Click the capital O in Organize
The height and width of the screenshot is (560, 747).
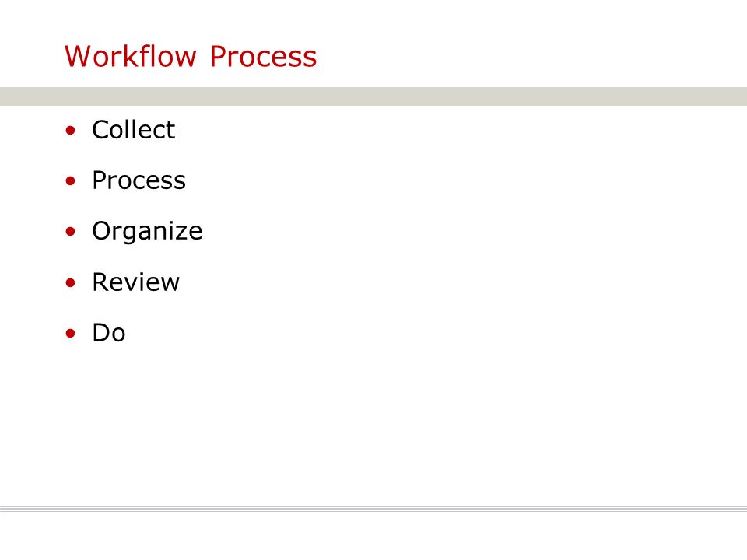point(102,231)
